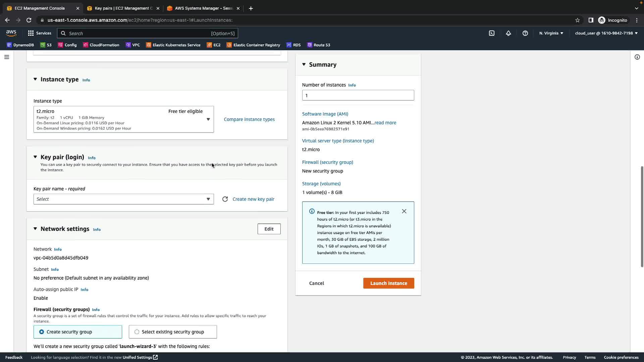Open Key pair name Select dropdown
This screenshot has width=644, height=362.
pos(123,199)
